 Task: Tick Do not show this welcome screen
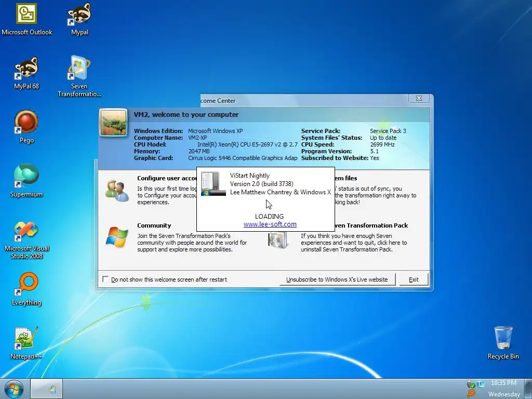coord(105,279)
